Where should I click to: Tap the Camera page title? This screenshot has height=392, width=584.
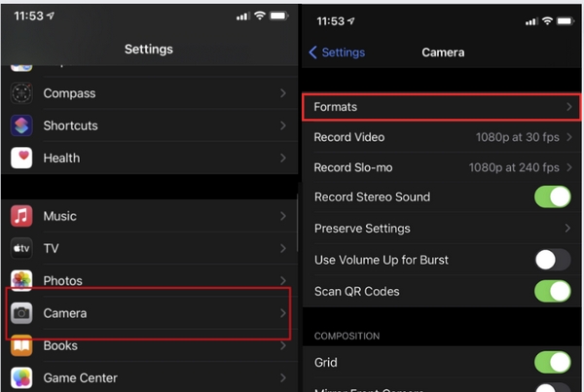pyautogui.click(x=443, y=53)
